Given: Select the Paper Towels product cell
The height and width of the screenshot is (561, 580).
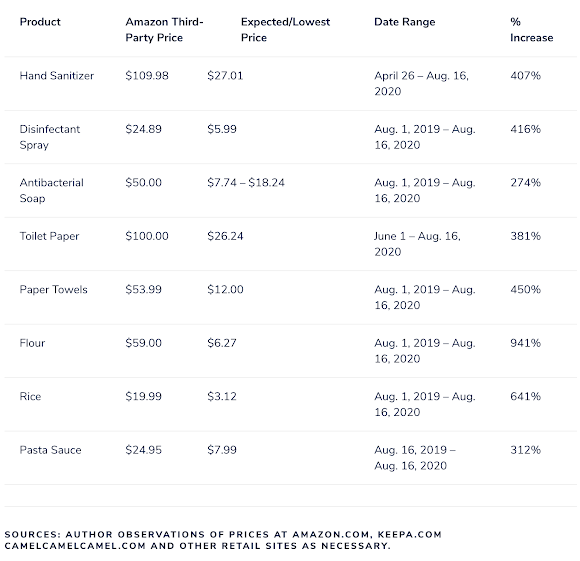Looking at the screenshot, I should [x=53, y=289].
